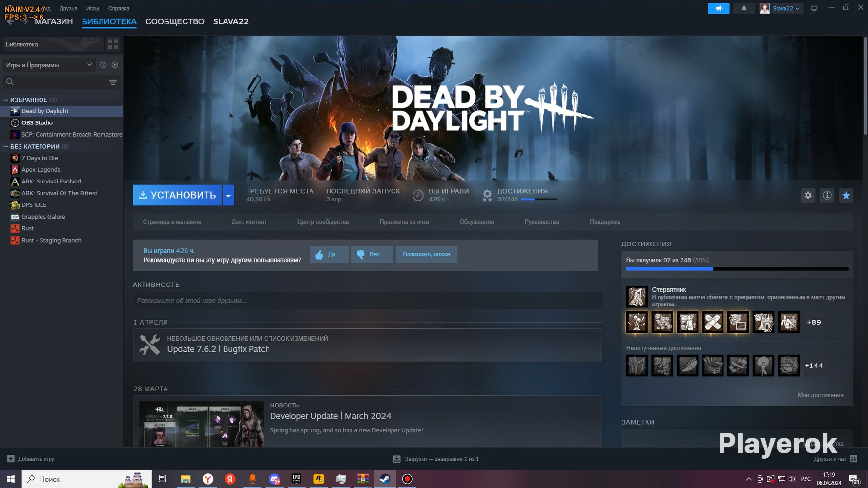
Task: Collapse the БЕЗ КАТЕГОРИИ category
Action: 6,146
